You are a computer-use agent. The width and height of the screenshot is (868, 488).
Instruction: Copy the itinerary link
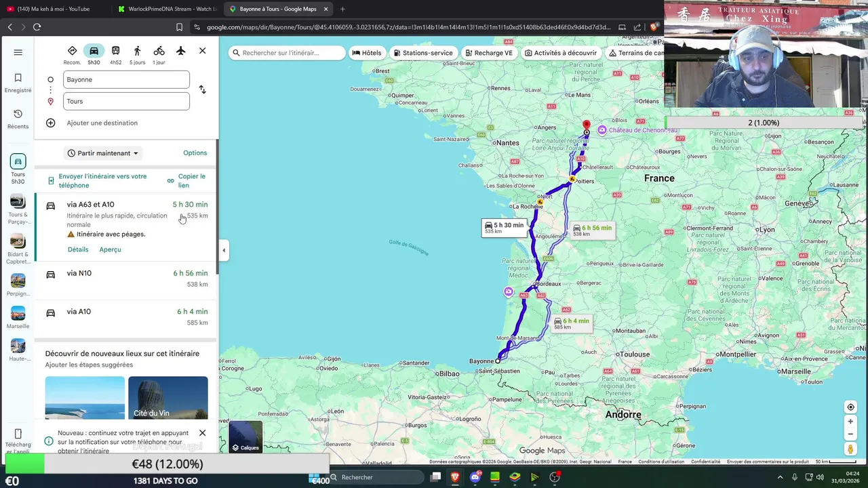[x=186, y=181]
